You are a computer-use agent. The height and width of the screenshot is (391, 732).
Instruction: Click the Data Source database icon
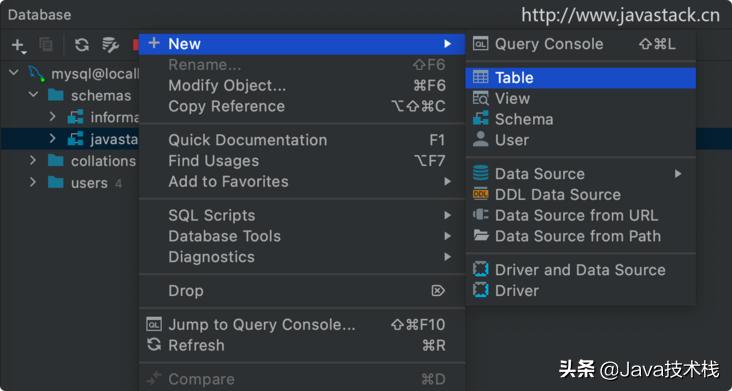coord(480,174)
